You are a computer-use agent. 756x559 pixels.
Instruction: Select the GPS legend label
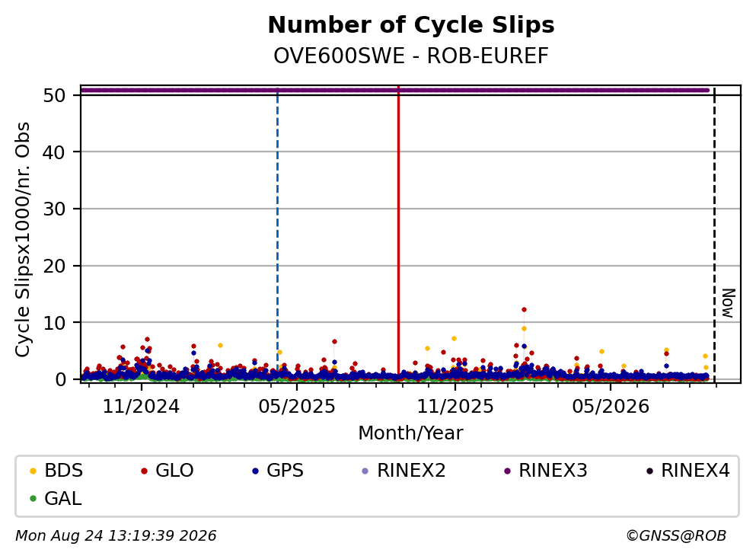[285, 471]
